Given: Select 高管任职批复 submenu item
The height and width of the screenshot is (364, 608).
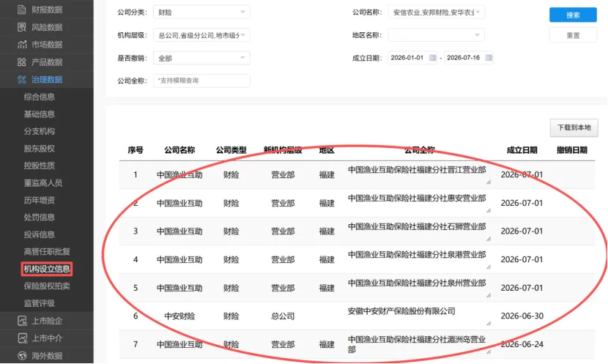Looking at the screenshot, I should tap(47, 252).
